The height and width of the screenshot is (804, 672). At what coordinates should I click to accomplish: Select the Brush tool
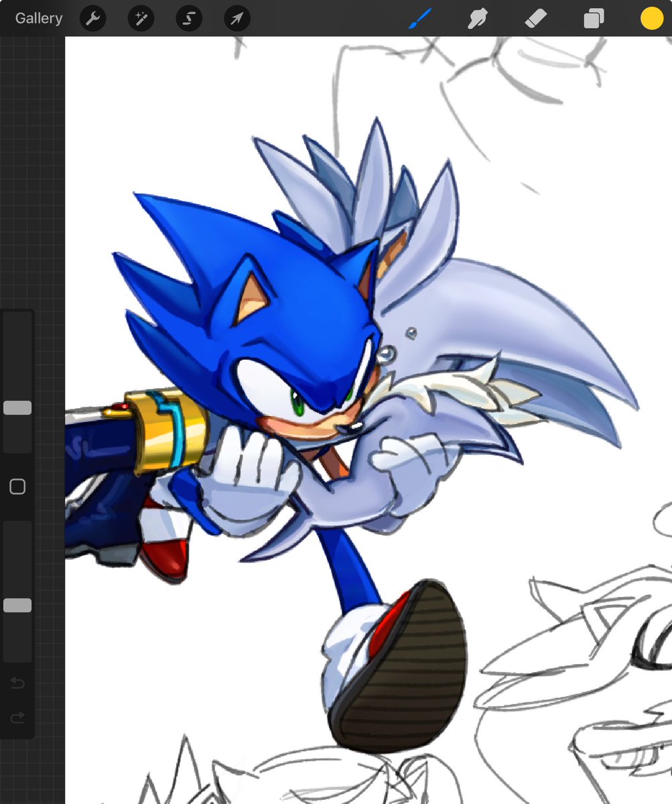coord(421,19)
